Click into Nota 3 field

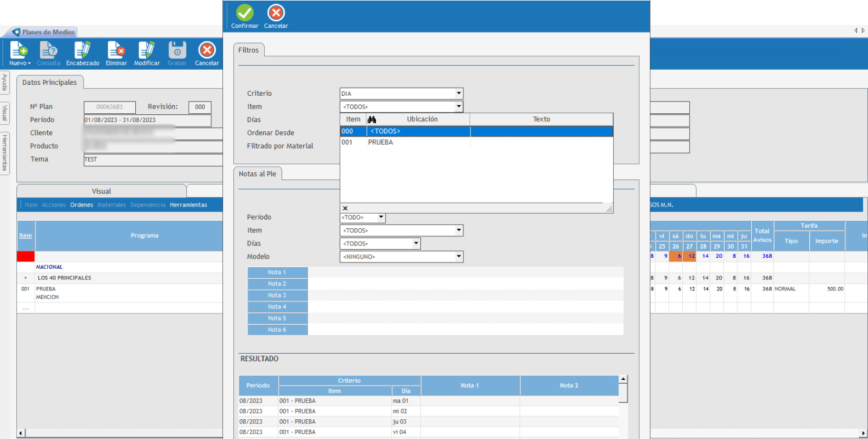[465, 296]
